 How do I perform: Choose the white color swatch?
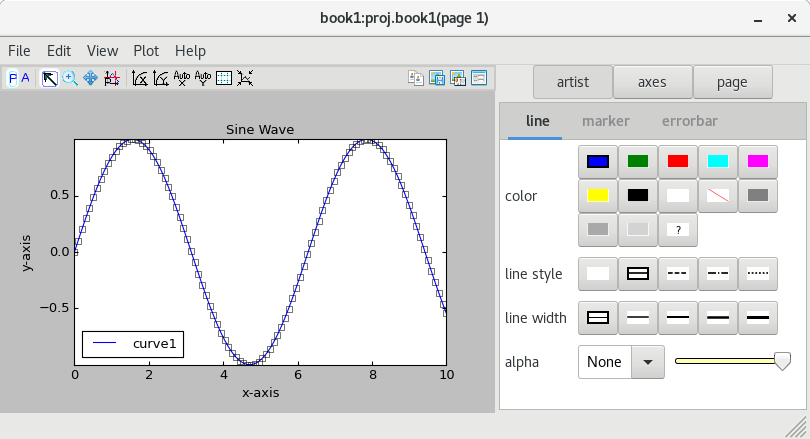point(678,196)
